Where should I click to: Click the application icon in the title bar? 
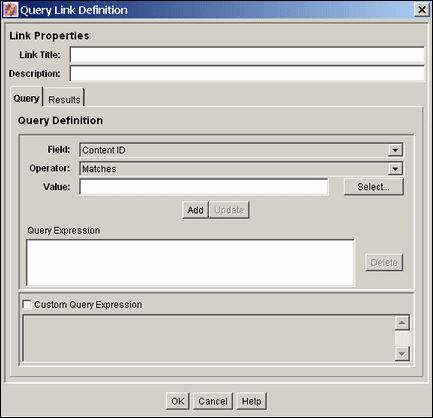[x=10, y=10]
